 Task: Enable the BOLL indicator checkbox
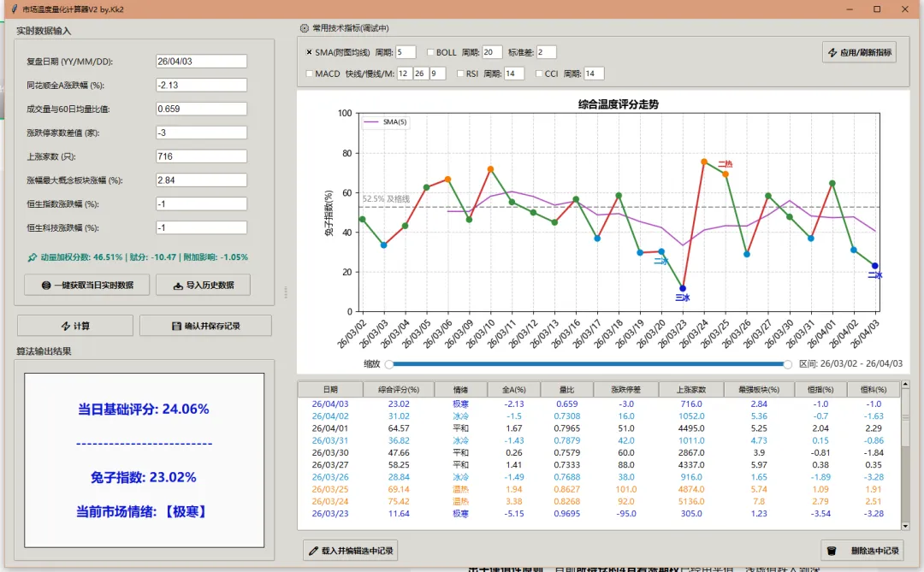pos(430,52)
